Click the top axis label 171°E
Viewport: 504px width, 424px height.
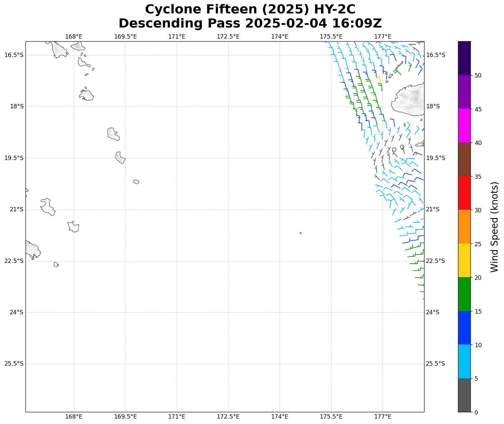pyautogui.click(x=177, y=37)
